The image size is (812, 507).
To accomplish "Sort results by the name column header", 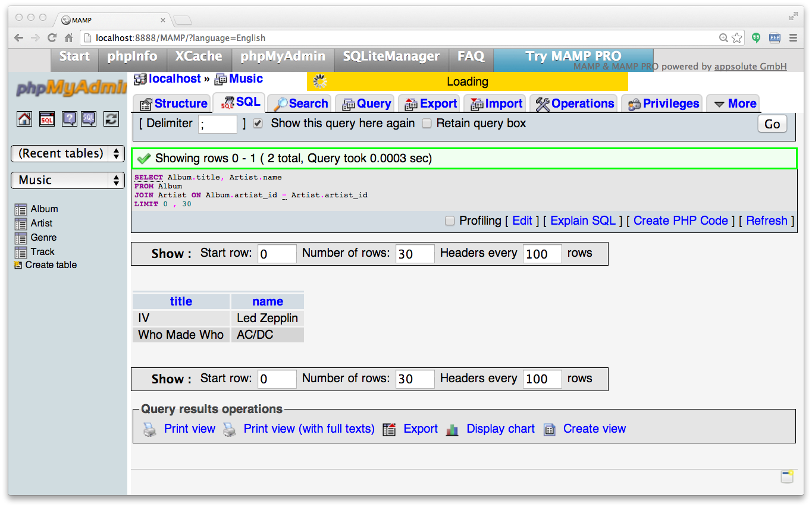I will [268, 301].
